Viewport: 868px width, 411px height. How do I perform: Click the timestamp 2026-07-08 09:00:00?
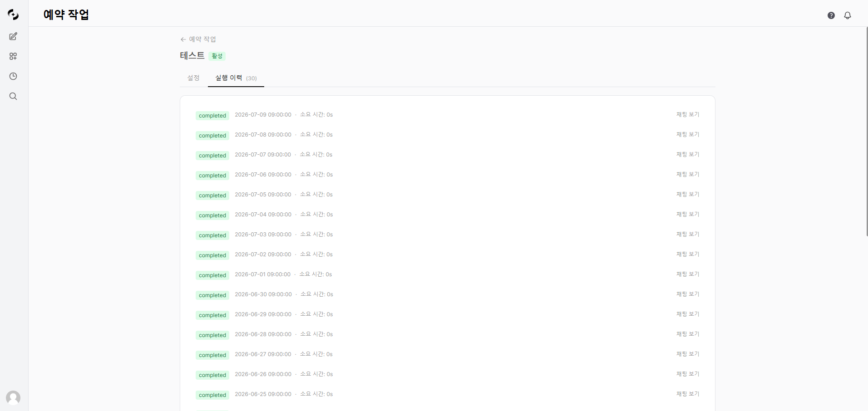[263, 135]
